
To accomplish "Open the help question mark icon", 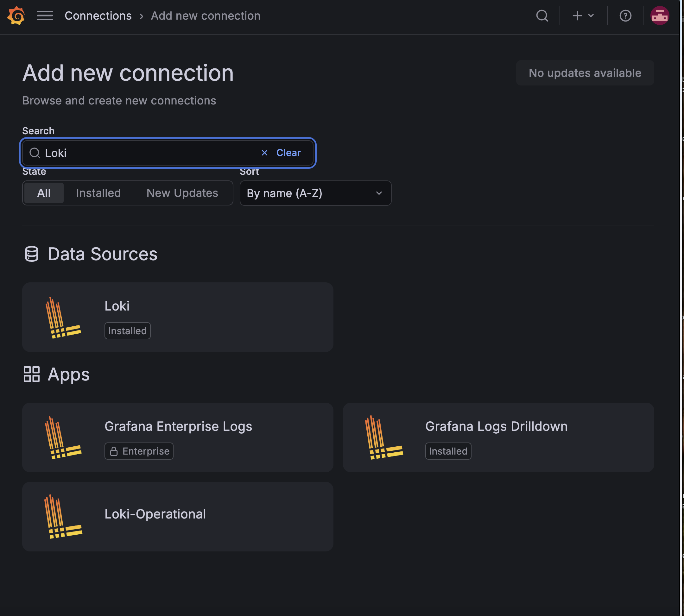I will point(625,16).
